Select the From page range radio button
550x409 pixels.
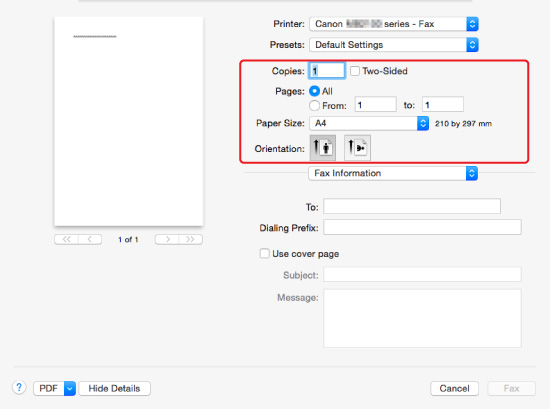tap(314, 105)
